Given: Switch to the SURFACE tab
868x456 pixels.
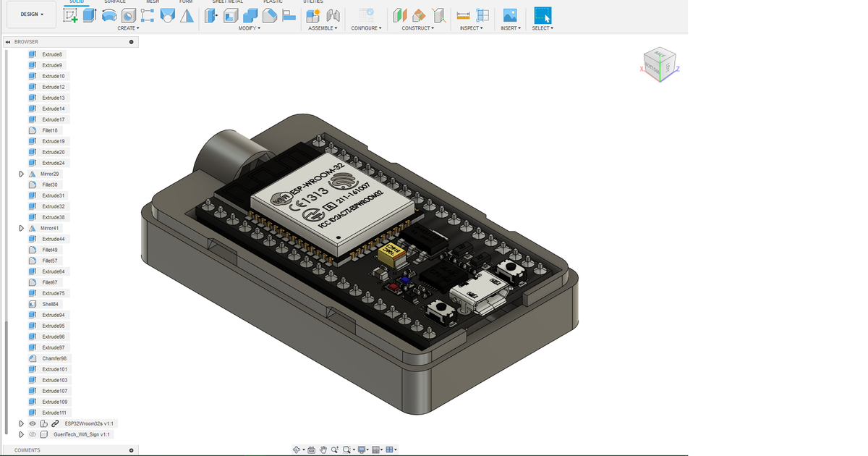Looking at the screenshot, I should click(116, 2).
